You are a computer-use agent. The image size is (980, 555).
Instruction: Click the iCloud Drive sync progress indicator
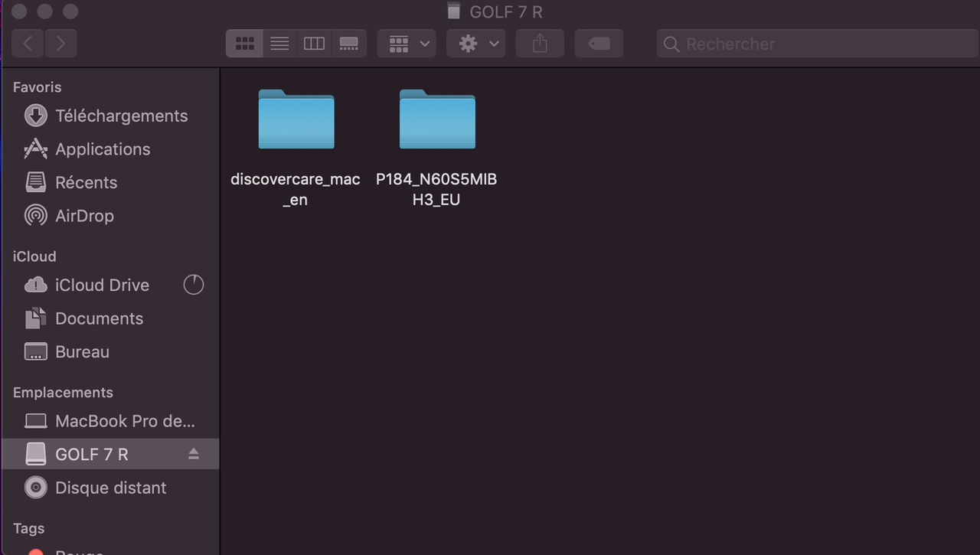(x=194, y=285)
